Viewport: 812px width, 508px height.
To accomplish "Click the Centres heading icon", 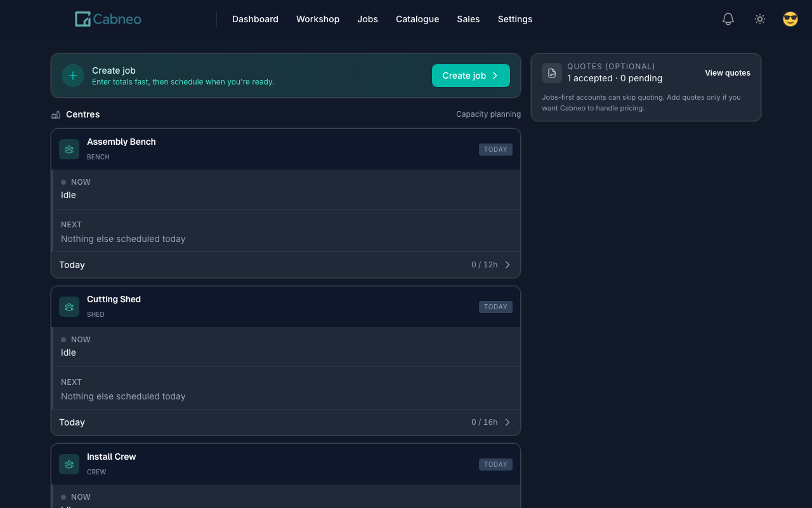I will 55,114.
